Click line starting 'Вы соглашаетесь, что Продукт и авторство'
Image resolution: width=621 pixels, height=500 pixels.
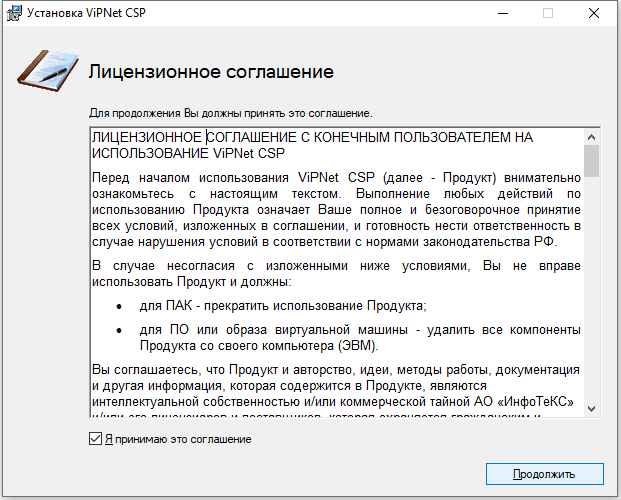[x=336, y=370]
